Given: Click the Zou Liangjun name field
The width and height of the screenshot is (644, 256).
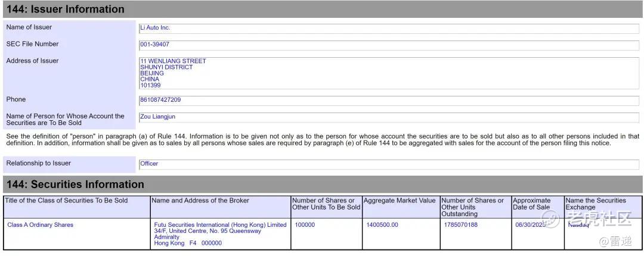Looking at the screenshot, I should (389, 117).
